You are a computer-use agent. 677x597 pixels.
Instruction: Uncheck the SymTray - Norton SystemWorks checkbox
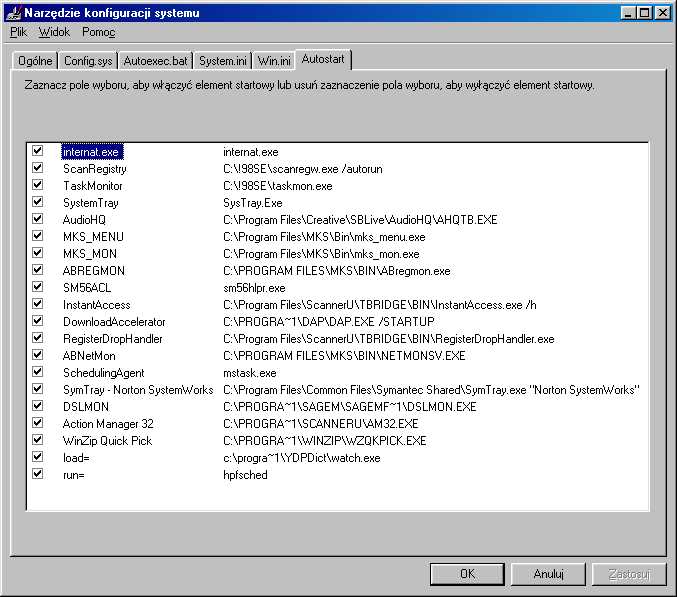pyautogui.click(x=38, y=389)
